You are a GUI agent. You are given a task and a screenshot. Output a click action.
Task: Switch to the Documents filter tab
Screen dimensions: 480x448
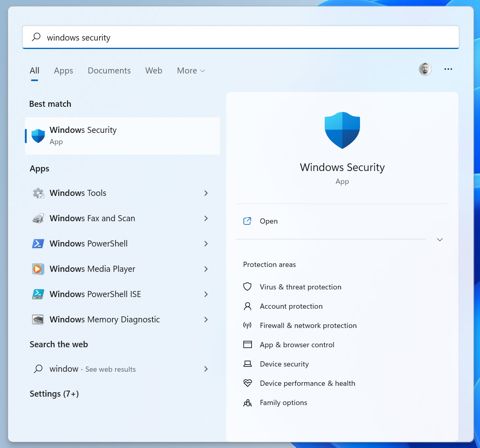[x=109, y=71]
